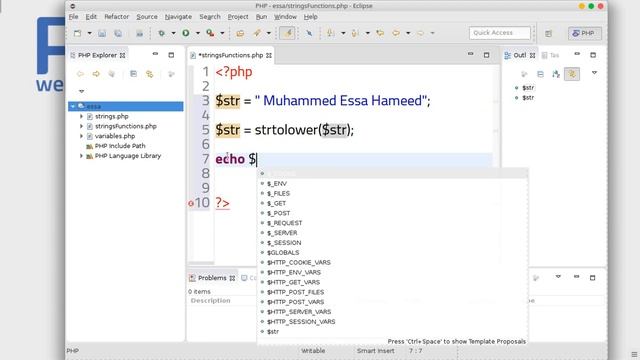The width and height of the screenshot is (640, 360).
Task: Click the Back navigation arrow icon
Action: (396, 33)
